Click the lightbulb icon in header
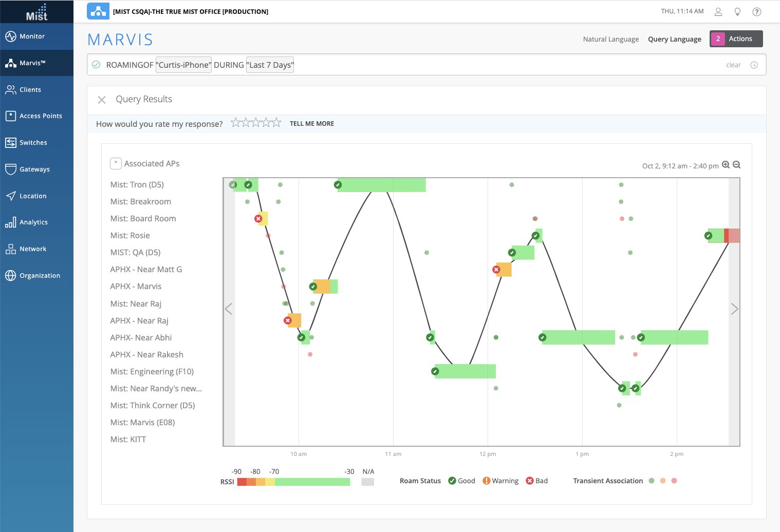Viewport: 780px width, 532px height. 737,12
